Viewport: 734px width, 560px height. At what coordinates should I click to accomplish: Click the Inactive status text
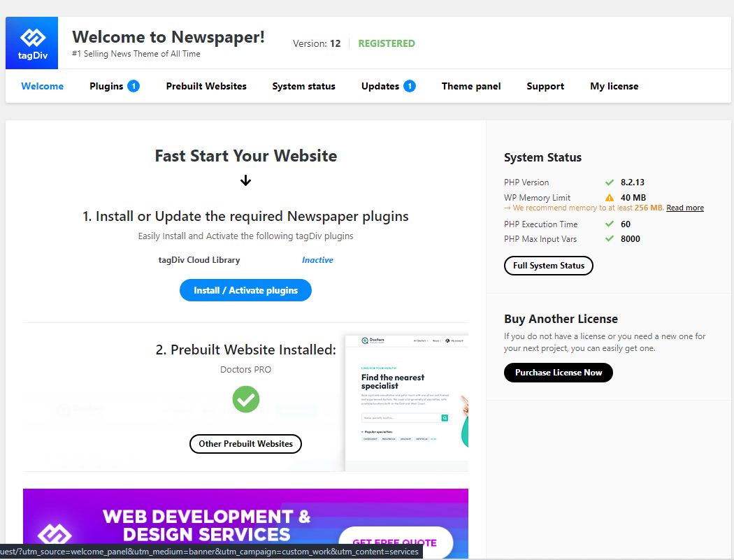pos(317,260)
